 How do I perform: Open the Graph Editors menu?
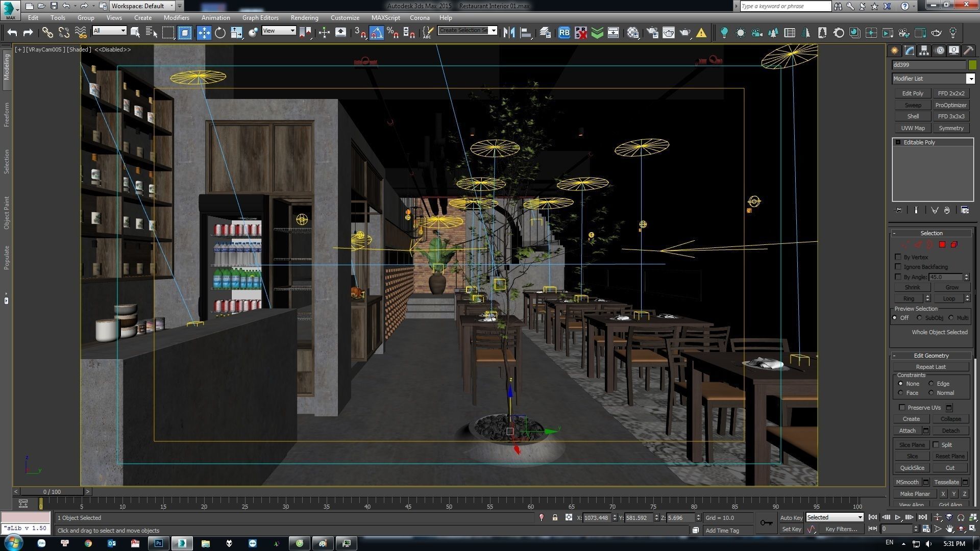[260, 17]
